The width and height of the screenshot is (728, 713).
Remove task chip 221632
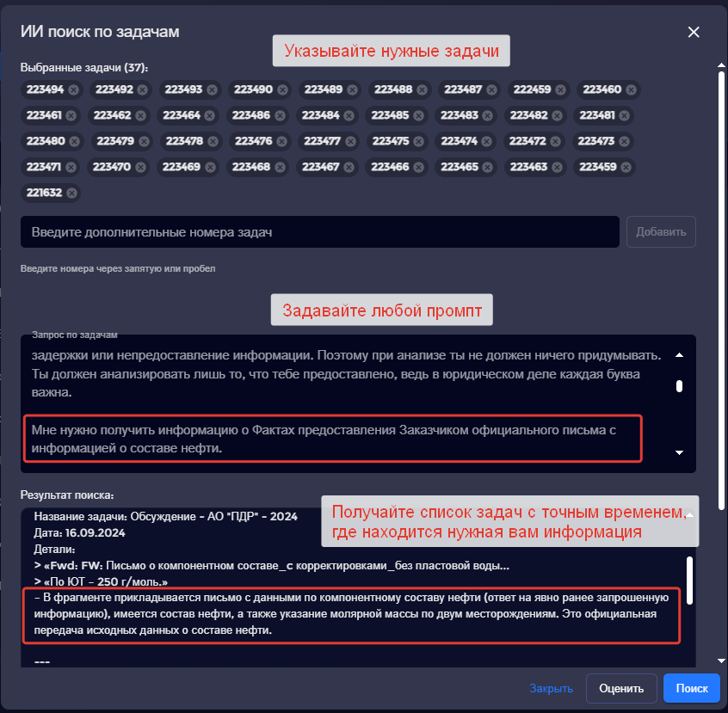click(72, 193)
